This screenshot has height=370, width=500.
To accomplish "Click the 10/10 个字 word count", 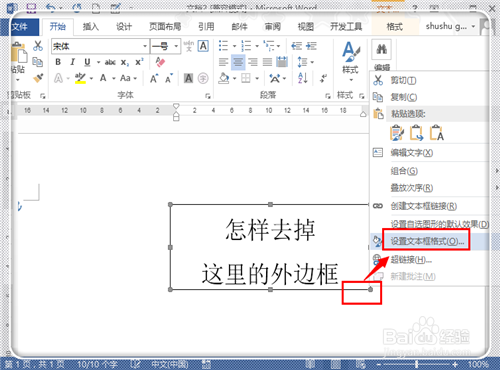I will [x=97, y=364].
